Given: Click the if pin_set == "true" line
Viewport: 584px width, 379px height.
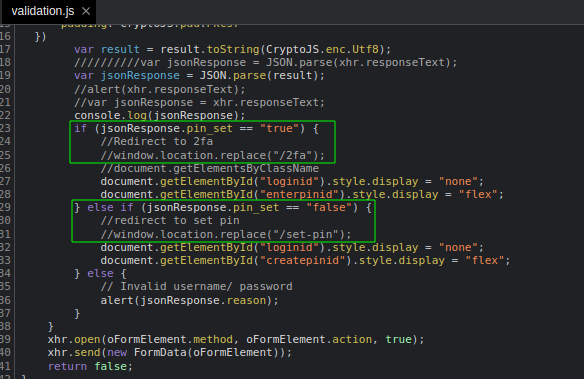Looking at the screenshot, I should [x=196, y=128].
